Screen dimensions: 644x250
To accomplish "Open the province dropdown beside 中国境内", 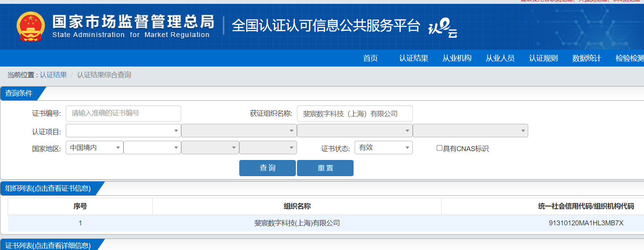I will tap(152, 148).
